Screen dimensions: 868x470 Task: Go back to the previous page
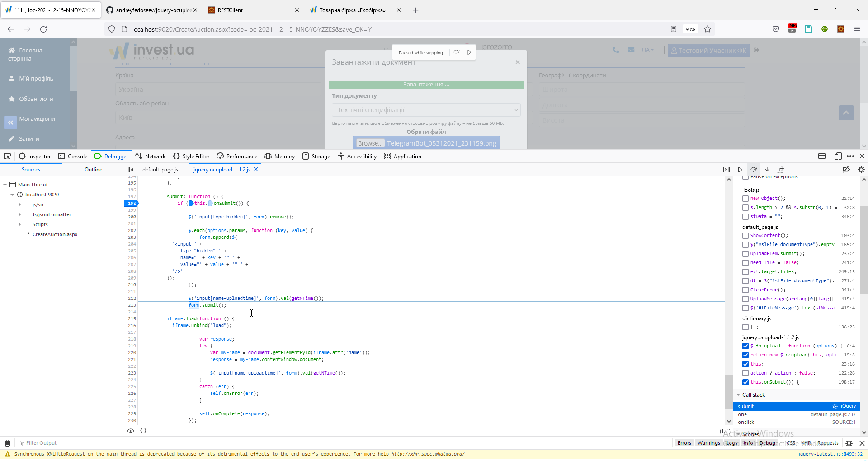(11, 29)
